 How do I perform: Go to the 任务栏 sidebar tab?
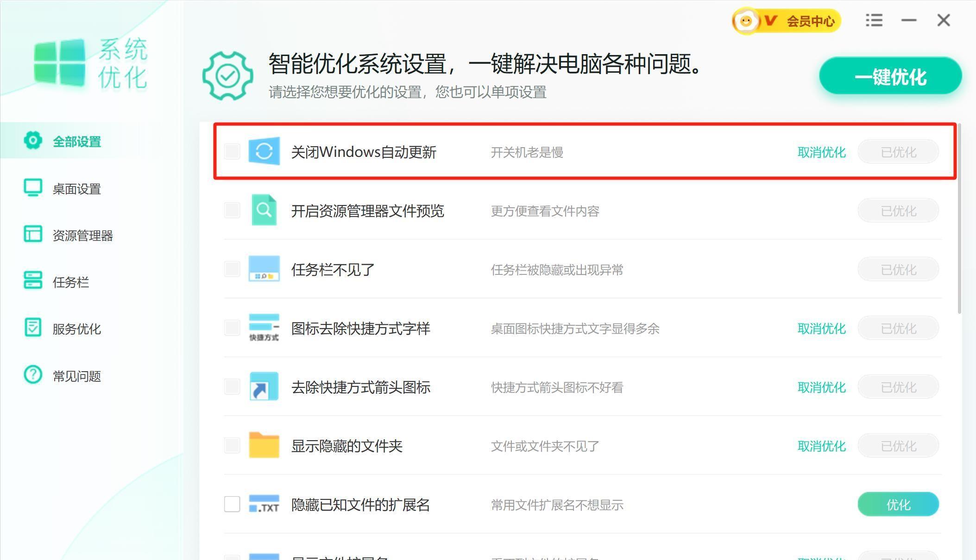[92, 282]
